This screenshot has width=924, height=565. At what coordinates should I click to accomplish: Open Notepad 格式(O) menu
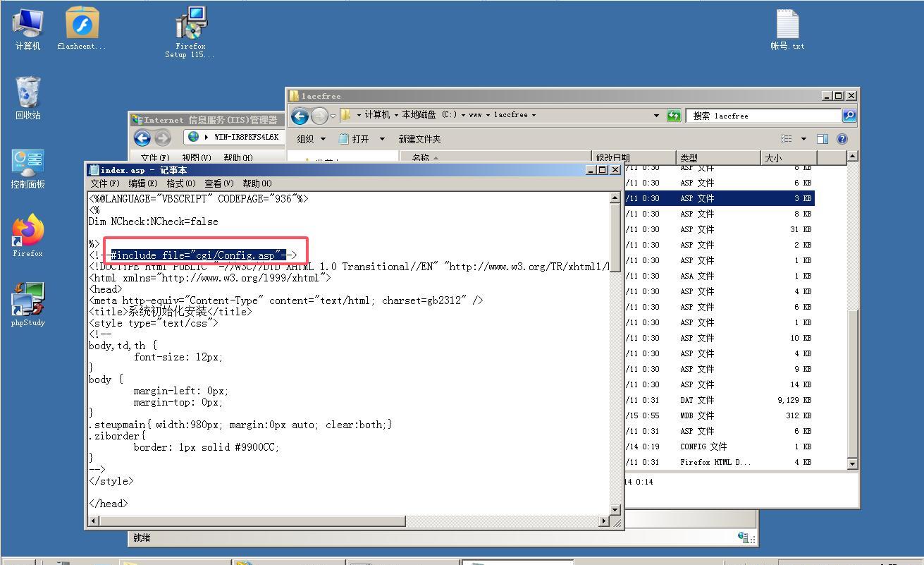click(180, 183)
